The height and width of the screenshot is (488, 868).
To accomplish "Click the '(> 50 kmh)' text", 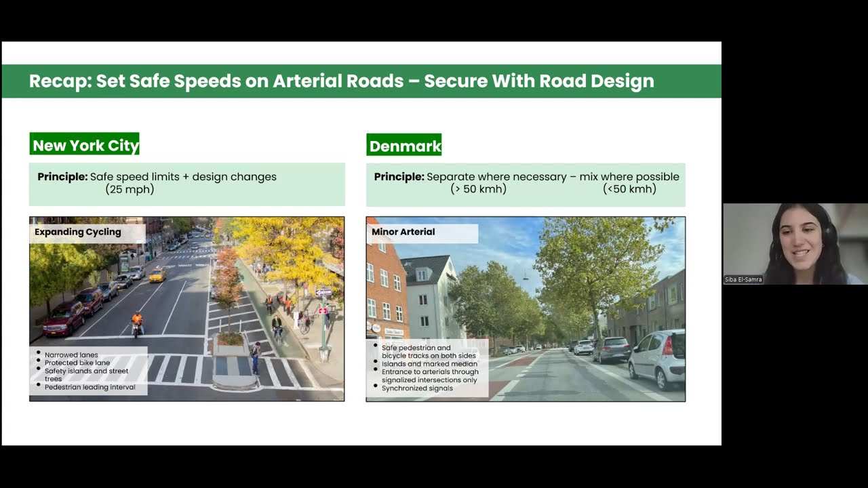I will 478,190.
